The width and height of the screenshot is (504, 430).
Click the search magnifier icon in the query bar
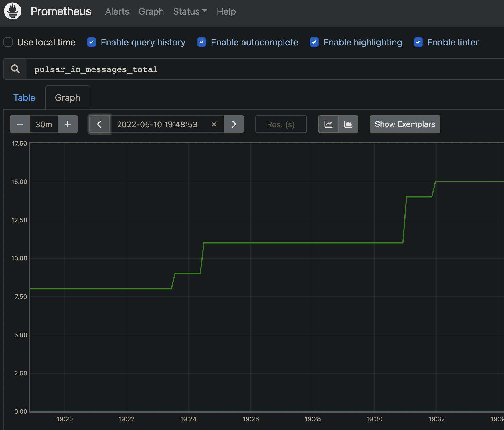(15, 69)
